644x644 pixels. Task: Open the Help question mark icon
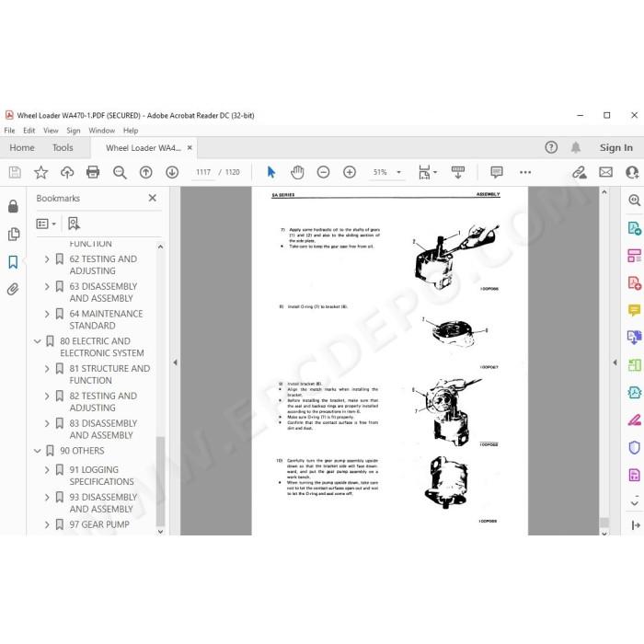click(551, 147)
